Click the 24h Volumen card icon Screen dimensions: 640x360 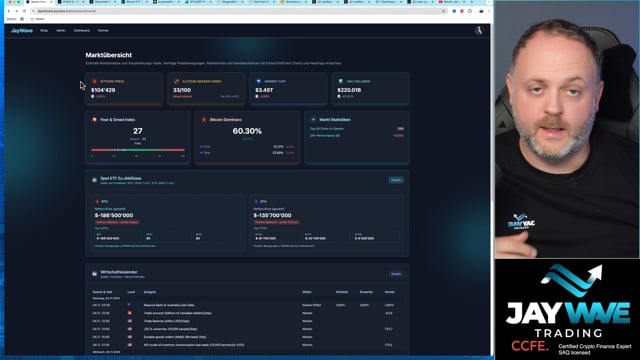(x=340, y=82)
